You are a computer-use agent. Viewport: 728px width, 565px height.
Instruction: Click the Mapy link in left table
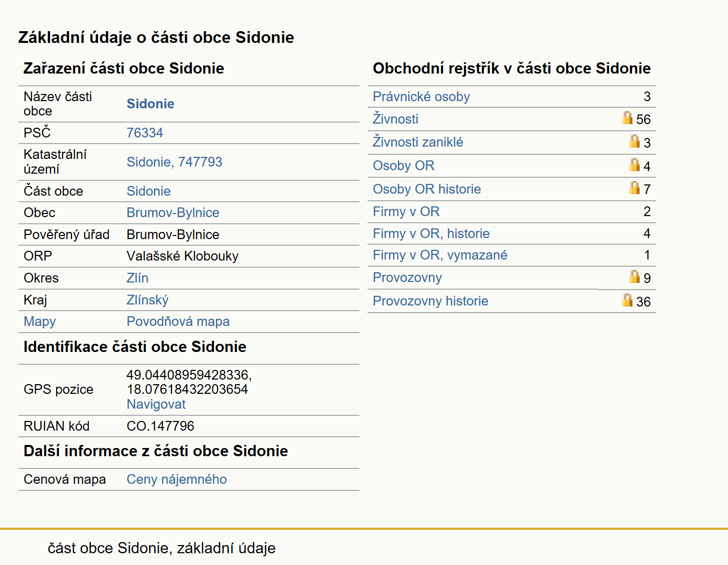tap(40, 321)
